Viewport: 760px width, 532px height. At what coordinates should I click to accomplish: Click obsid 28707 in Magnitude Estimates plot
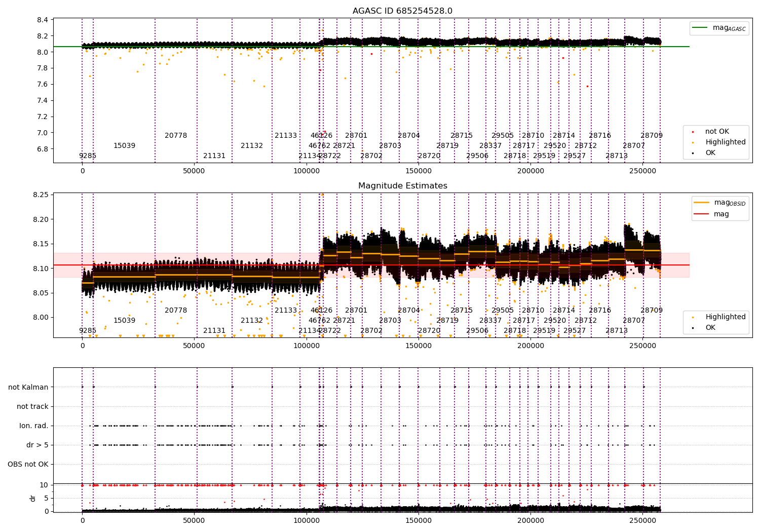tap(634, 320)
